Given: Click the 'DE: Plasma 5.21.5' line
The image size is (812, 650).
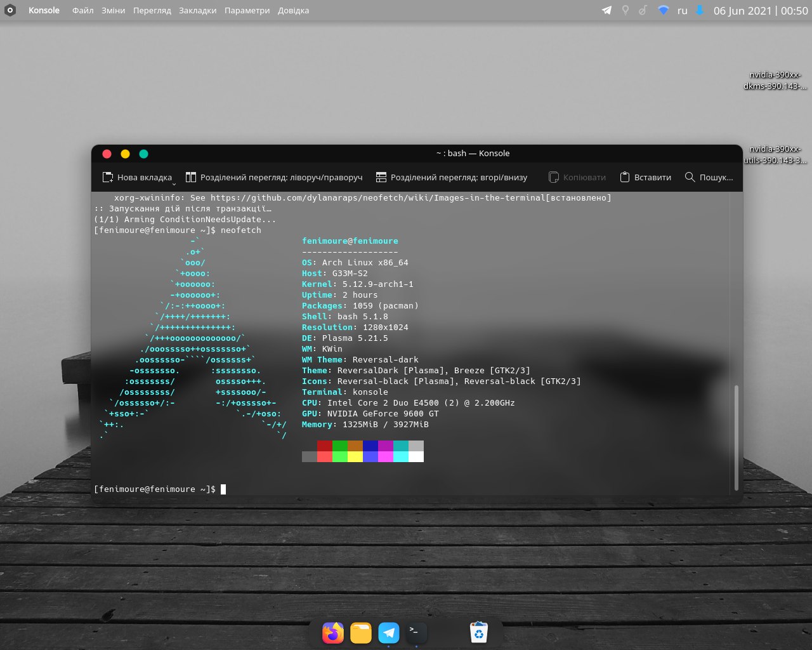Looking at the screenshot, I should [x=345, y=338].
